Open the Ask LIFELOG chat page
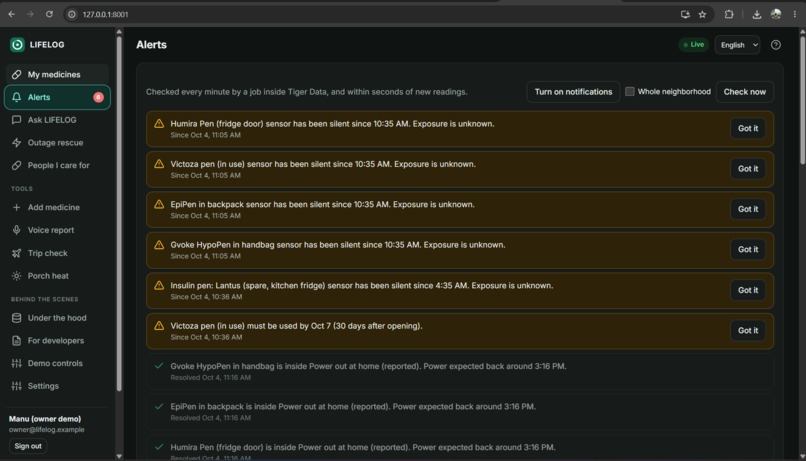Screen dimensions: 806x461 point(57,120)
